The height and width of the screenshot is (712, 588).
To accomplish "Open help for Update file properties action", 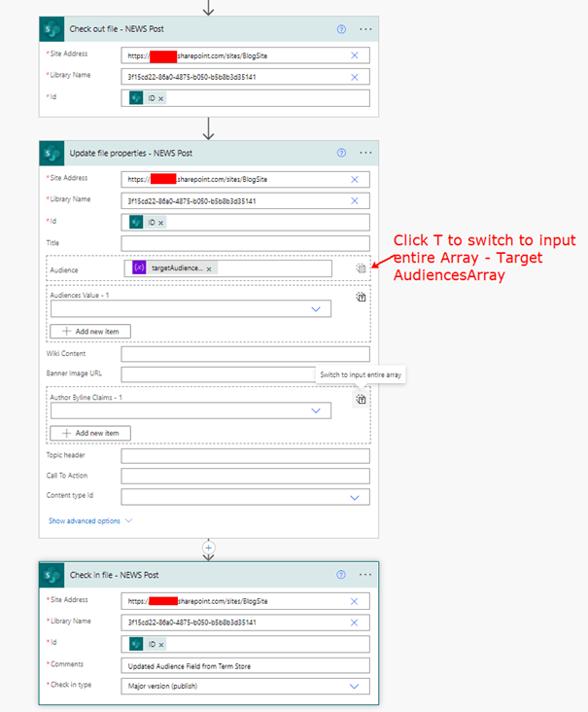I will pos(341,153).
